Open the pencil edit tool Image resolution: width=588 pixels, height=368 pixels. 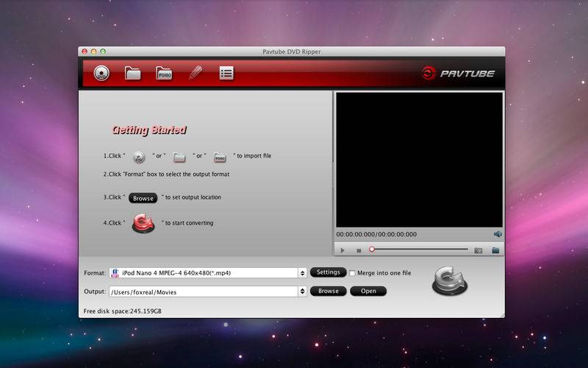click(196, 72)
